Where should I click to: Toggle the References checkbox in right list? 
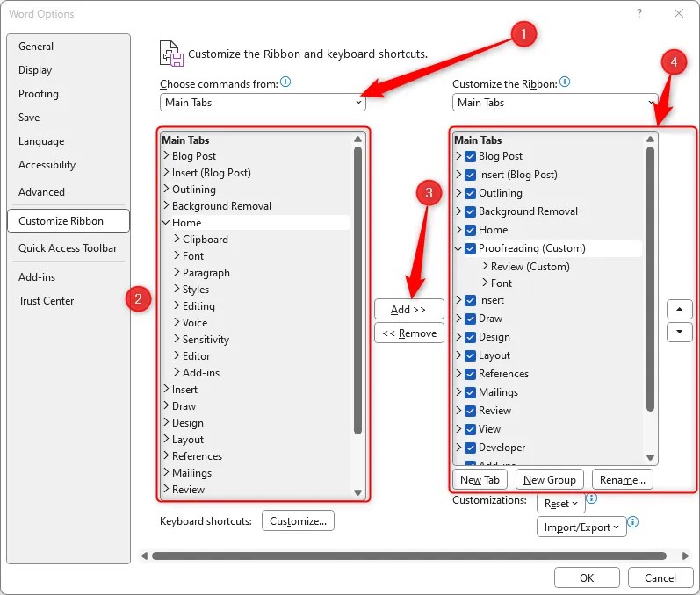470,374
